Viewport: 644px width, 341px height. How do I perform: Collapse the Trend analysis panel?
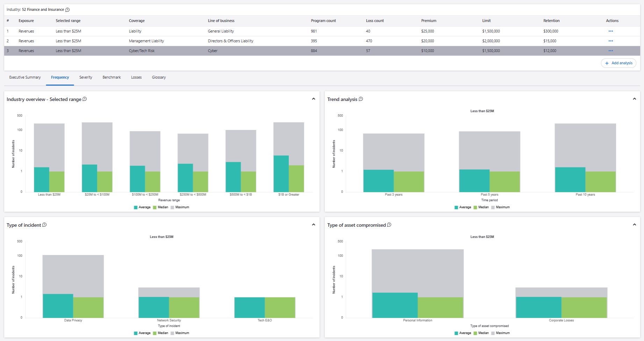pyautogui.click(x=634, y=99)
